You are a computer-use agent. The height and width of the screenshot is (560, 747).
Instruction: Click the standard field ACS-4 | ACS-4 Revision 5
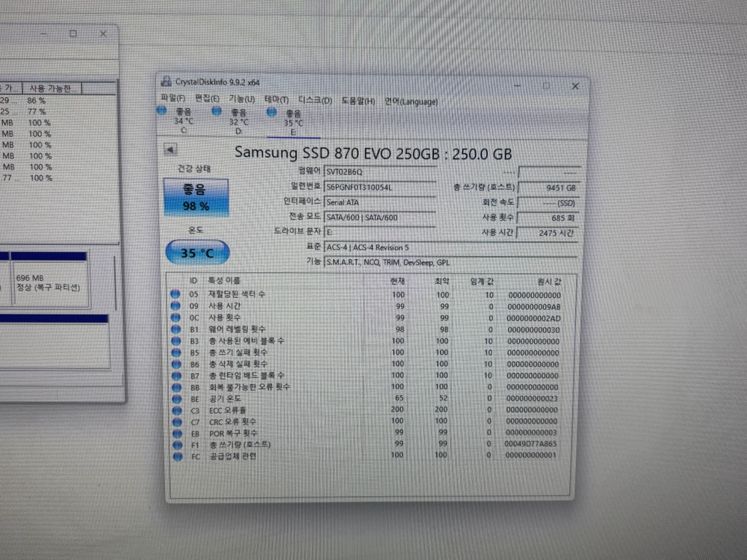(450, 247)
